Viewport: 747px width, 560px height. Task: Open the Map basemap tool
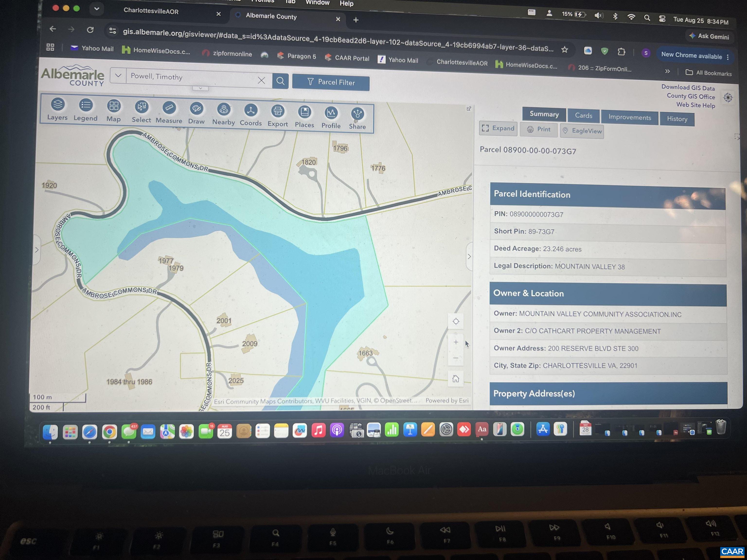pyautogui.click(x=114, y=111)
